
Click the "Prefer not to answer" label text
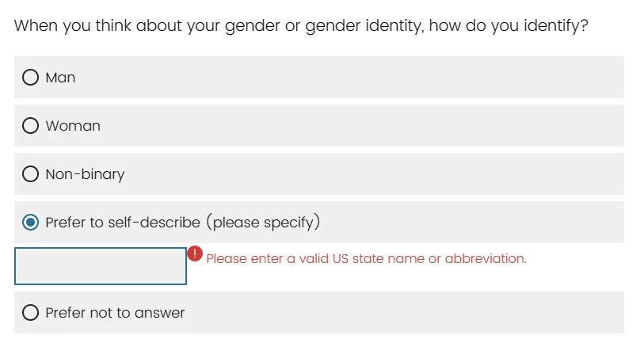pyautogui.click(x=115, y=313)
